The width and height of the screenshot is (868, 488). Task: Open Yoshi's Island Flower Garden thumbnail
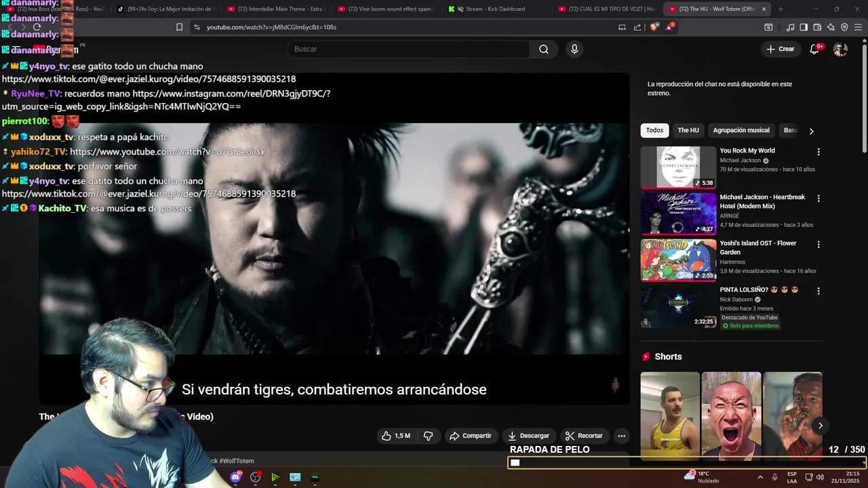[x=678, y=260]
